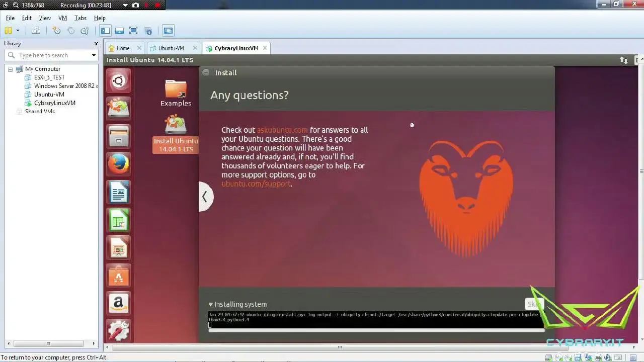Collapse the My Computer tree node
644x362 pixels.
coord(10,69)
